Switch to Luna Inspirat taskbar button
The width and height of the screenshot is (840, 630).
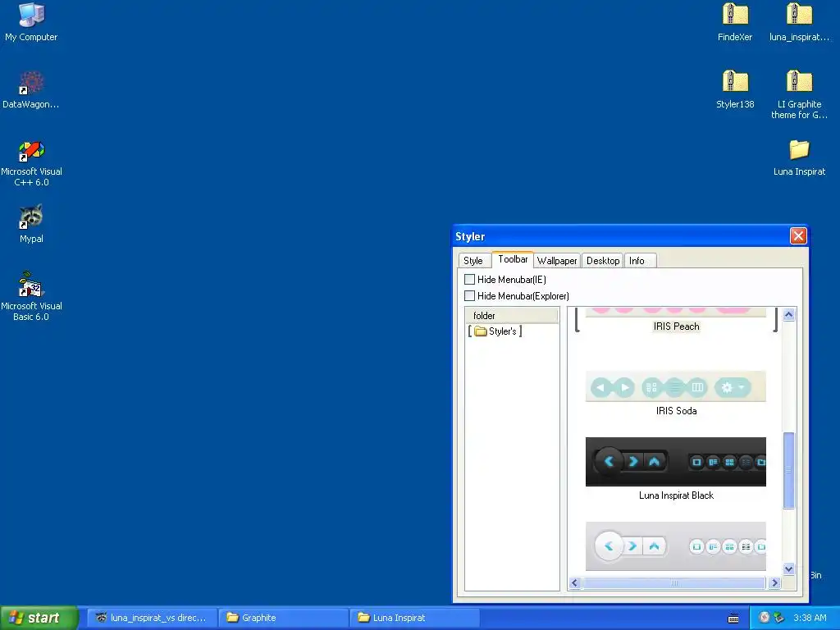click(x=414, y=618)
